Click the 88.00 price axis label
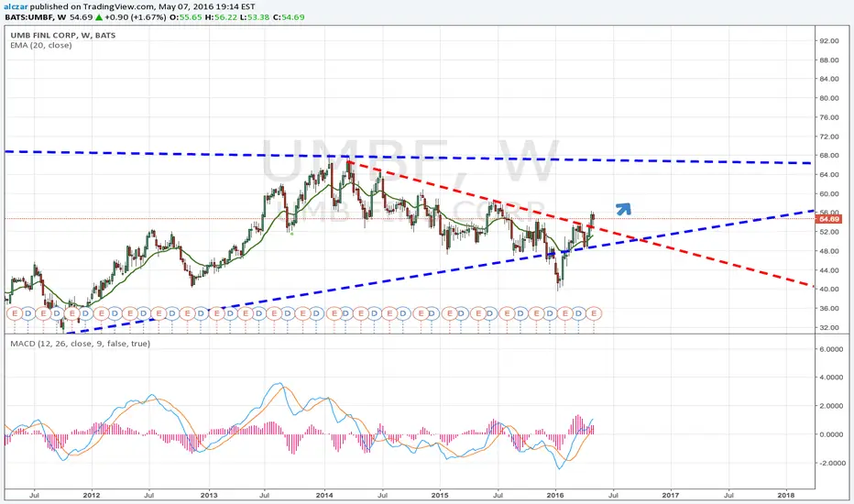Image resolution: width=854 pixels, height=504 pixels. (x=829, y=60)
